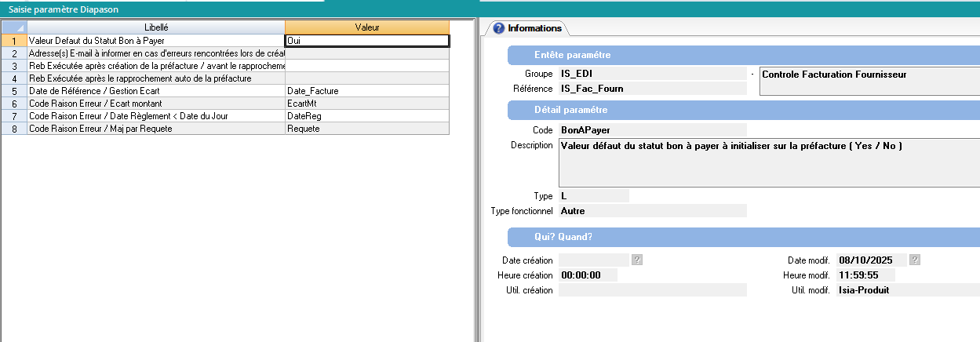Viewport: 980px width, 342px height.
Task: Select the 'Valeur Defaut du Statut Bon à Payer' row
Action: click(156, 40)
